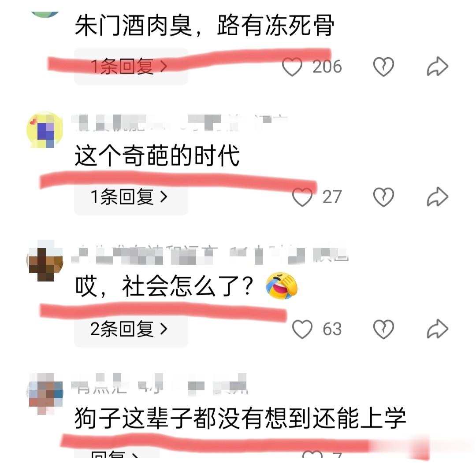
Task: Expand 1条回复 under 朱门酒肉臭 comment
Action: (x=131, y=67)
